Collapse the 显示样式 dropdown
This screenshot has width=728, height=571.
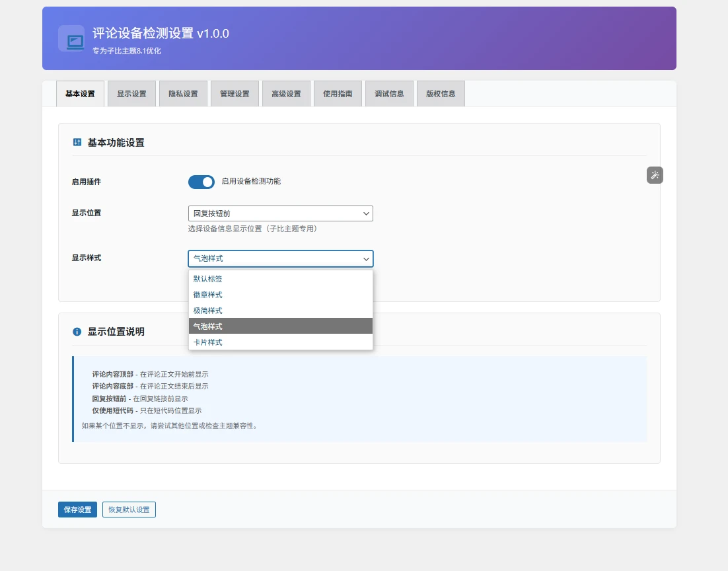(x=280, y=258)
